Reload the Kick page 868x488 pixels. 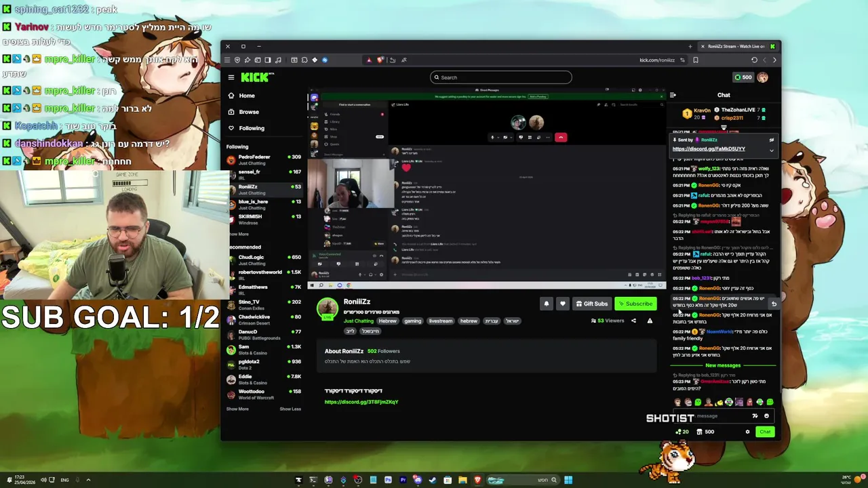754,60
